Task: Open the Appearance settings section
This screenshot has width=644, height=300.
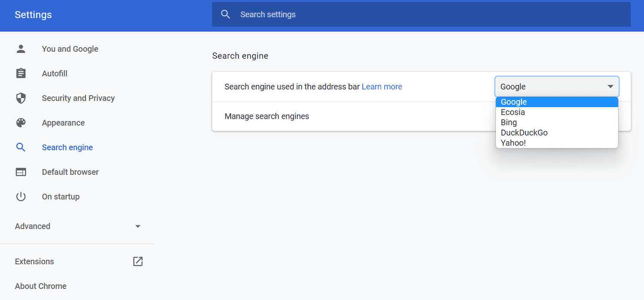Action: click(x=63, y=123)
